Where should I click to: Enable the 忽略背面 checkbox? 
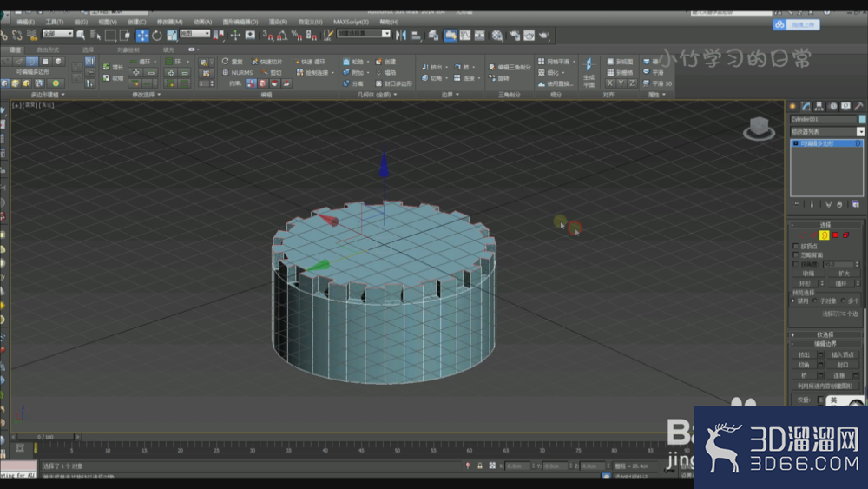[x=795, y=254]
